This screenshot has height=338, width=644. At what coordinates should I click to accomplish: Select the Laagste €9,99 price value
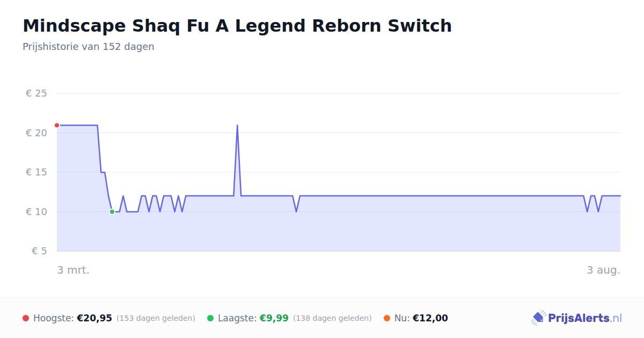pos(274,318)
